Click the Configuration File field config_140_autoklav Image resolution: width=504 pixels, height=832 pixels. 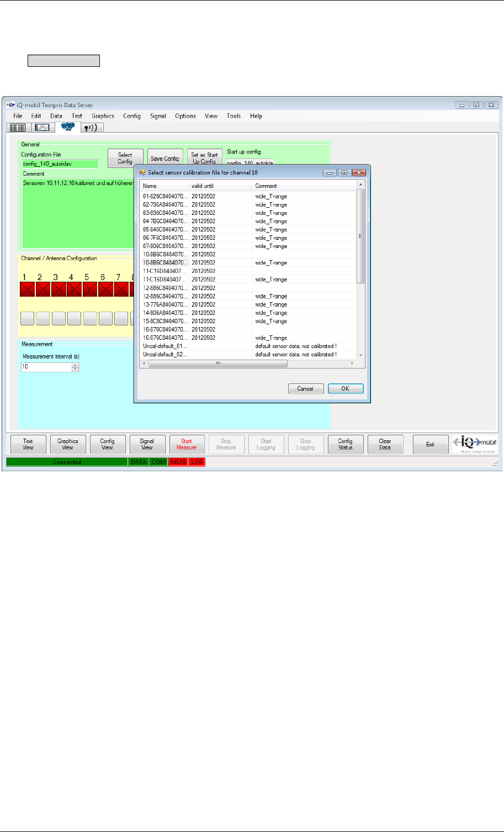[60, 164]
